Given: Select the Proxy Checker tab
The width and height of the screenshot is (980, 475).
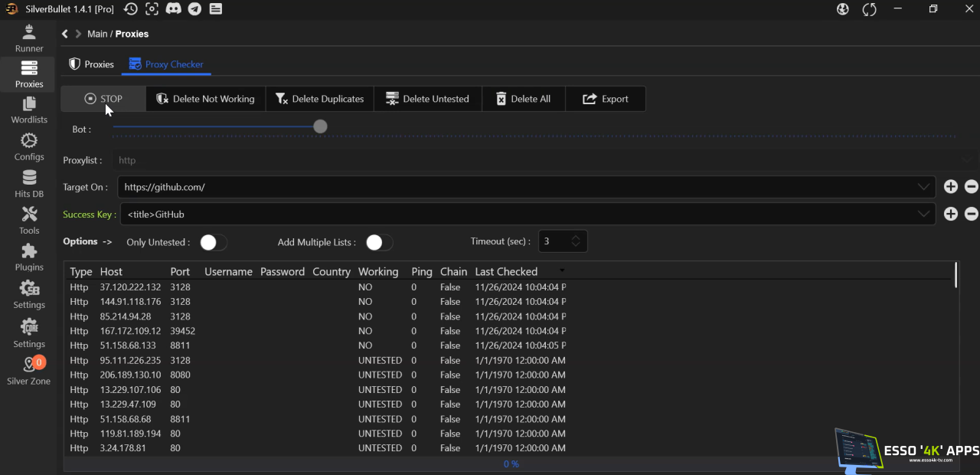Looking at the screenshot, I should point(166,64).
